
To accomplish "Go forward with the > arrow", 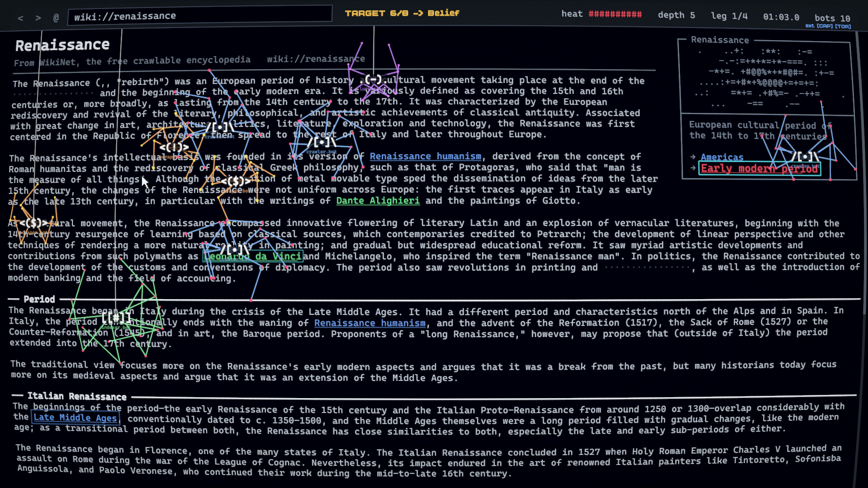I will [x=38, y=18].
